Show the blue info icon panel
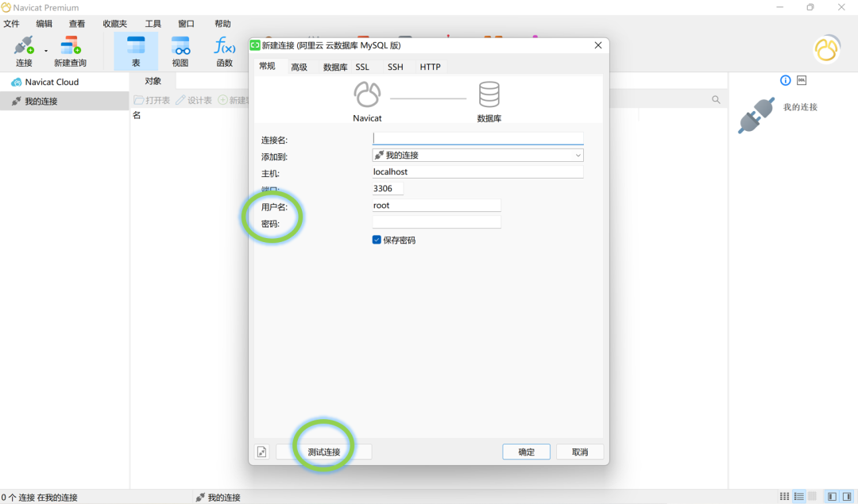 tap(785, 80)
